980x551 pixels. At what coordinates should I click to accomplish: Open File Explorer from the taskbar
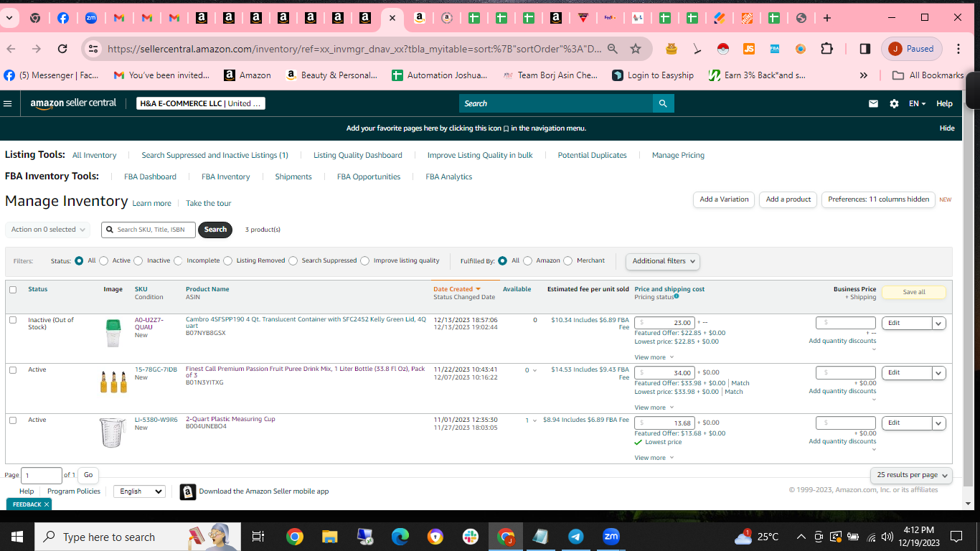pyautogui.click(x=329, y=537)
